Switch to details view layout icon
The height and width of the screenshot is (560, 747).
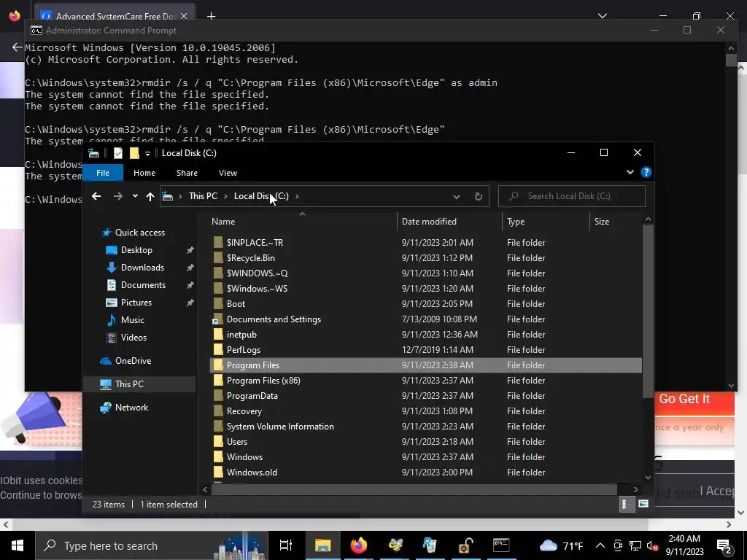[x=626, y=505]
